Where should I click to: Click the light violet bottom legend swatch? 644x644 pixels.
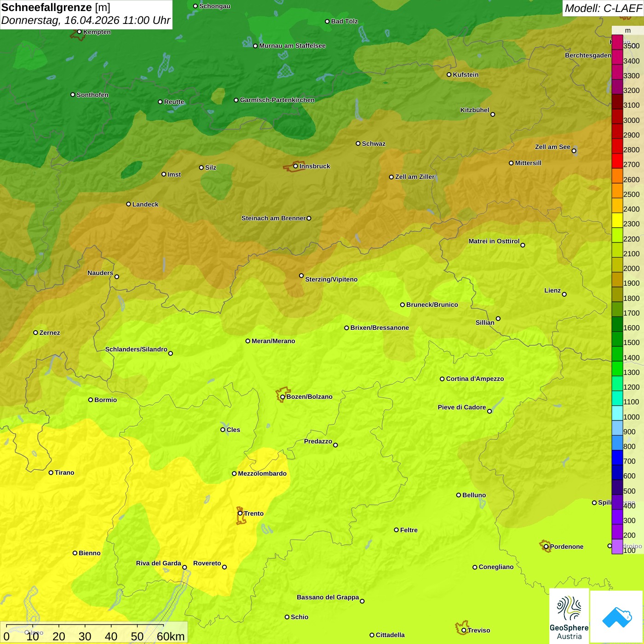(x=617, y=546)
